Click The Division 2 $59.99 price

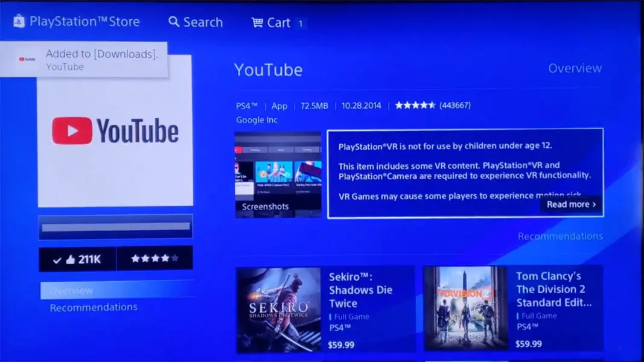point(529,344)
